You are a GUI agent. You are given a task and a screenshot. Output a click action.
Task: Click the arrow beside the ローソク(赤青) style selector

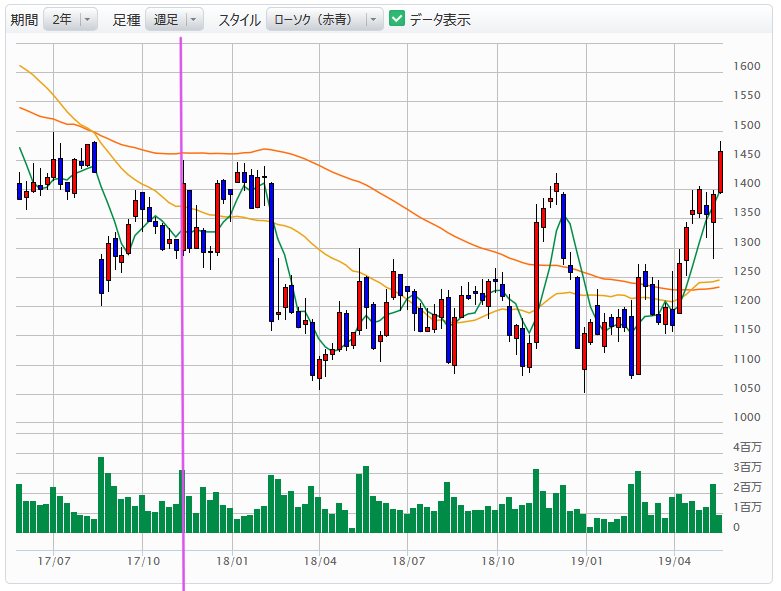point(373,19)
